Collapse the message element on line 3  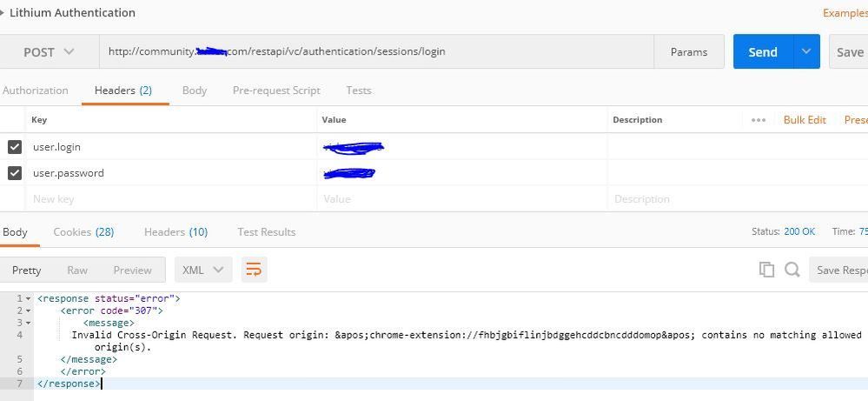click(28, 323)
